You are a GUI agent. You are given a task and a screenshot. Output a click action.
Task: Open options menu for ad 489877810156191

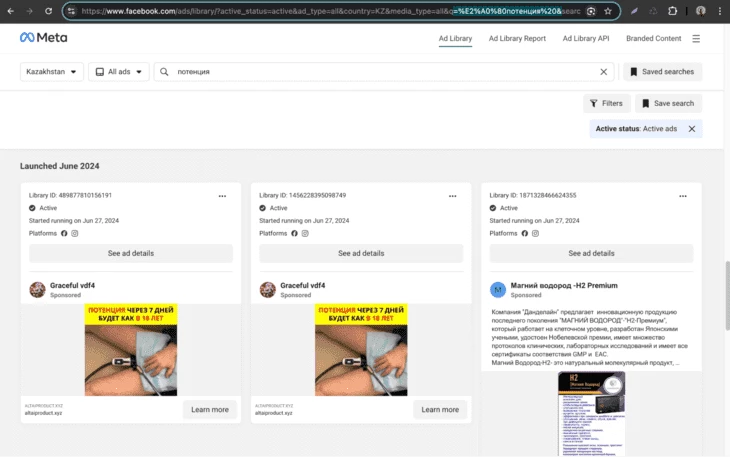(x=222, y=196)
